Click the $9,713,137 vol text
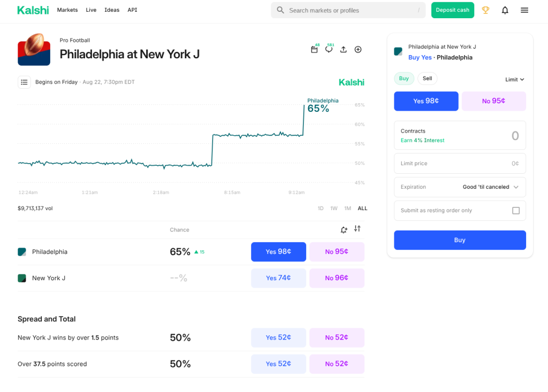The width and height of the screenshot is (548, 392). (35, 208)
